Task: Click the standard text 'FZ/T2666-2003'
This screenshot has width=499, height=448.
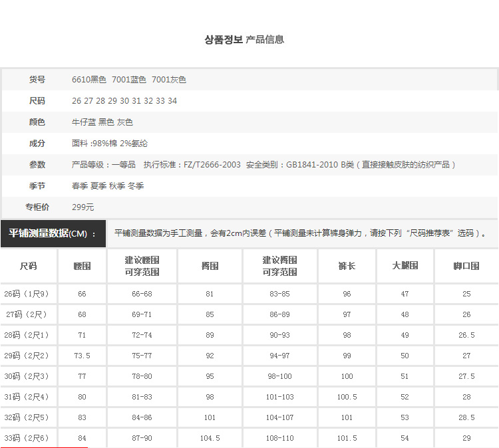Action: tap(212, 165)
